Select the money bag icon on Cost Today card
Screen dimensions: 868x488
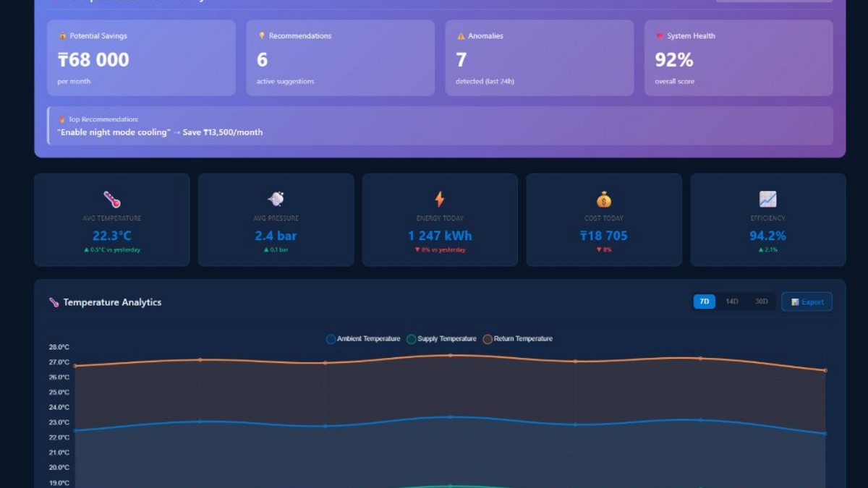pyautogui.click(x=603, y=200)
